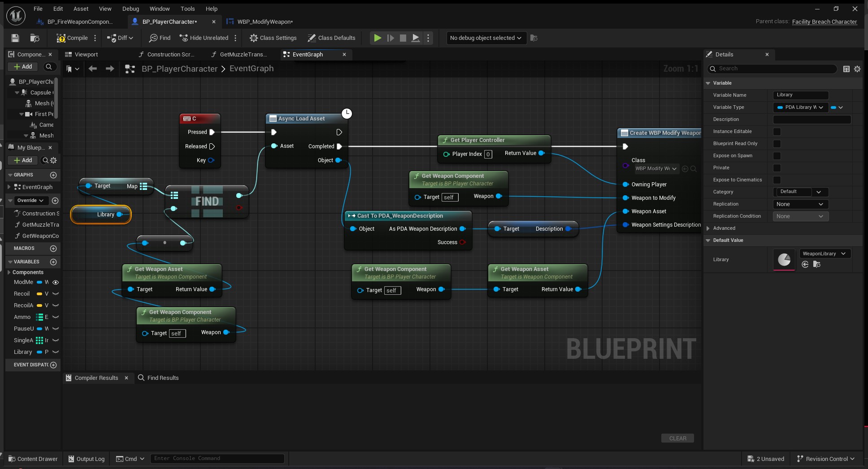Open My Blueprint settings gear

pyautogui.click(x=54, y=160)
